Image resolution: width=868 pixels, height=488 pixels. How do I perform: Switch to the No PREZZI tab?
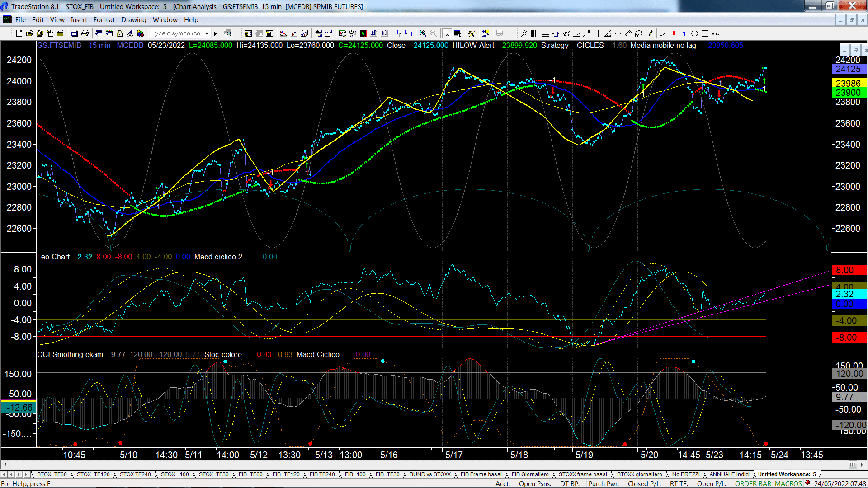[x=686, y=474]
